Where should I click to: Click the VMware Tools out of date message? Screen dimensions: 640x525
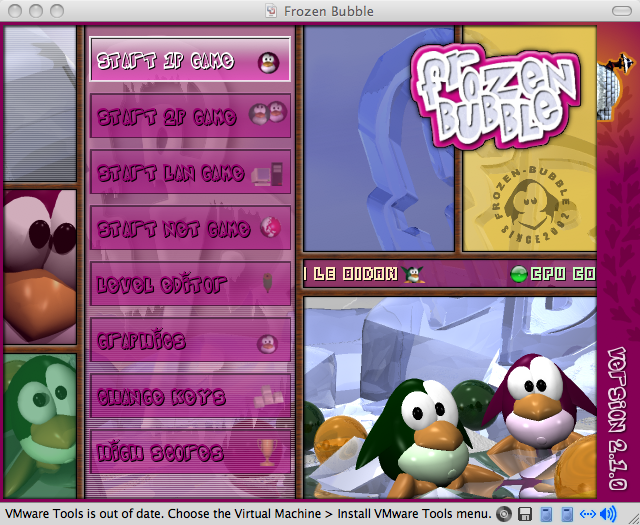248,514
